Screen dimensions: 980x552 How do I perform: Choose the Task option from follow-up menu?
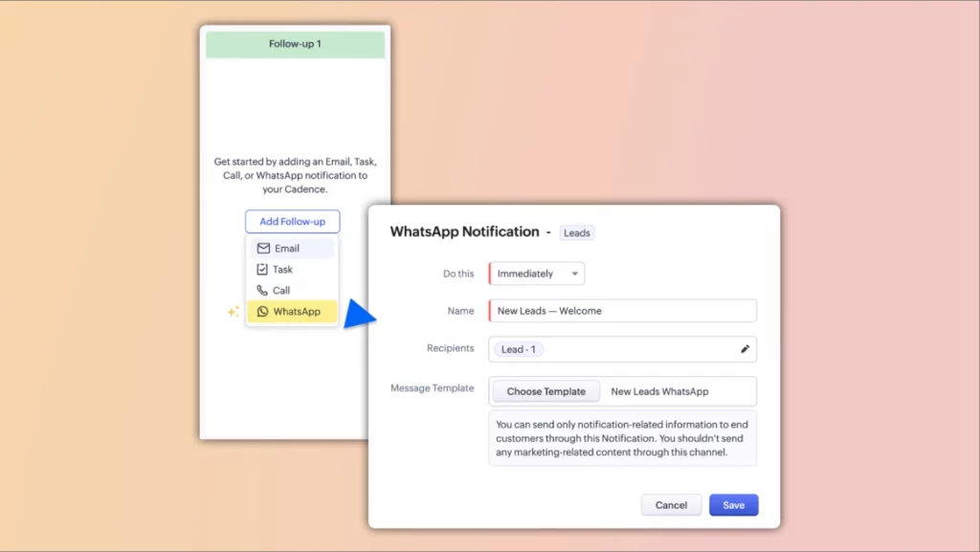click(x=282, y=270)
